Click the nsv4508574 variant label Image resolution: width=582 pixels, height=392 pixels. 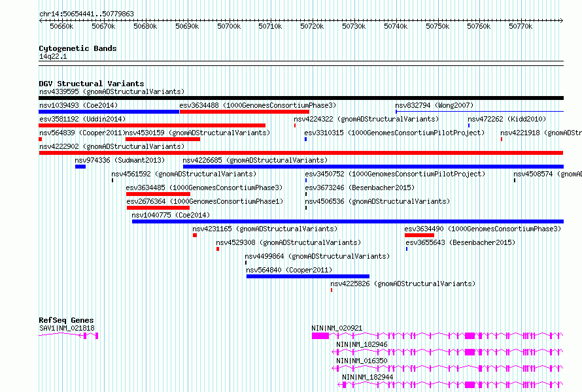pyautogui.click(x=547, y=174)
